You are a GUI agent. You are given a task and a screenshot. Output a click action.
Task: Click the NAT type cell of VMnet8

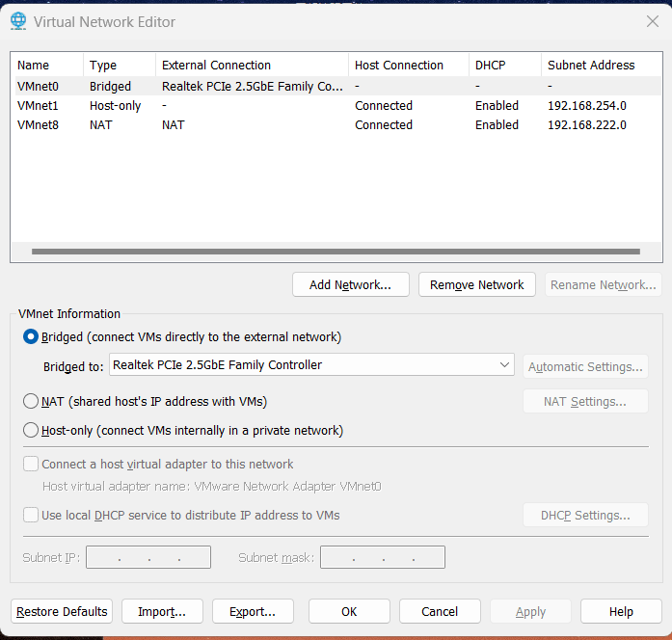pos(100,124)
